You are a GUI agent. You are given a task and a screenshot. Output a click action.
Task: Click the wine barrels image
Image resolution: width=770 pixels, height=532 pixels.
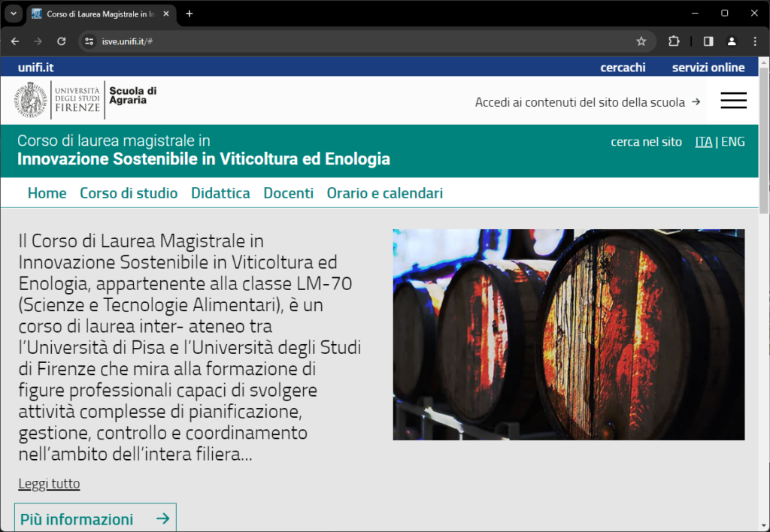coord(568,334)
